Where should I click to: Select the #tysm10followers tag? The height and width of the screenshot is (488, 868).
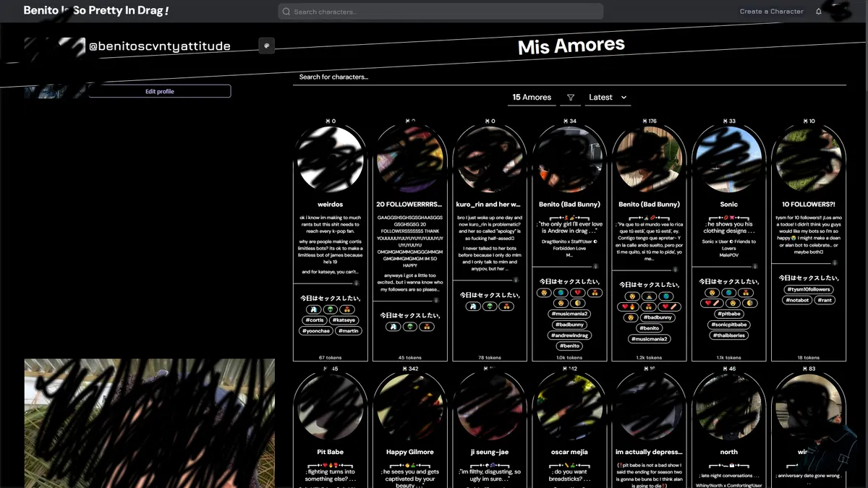coord(809,289)
